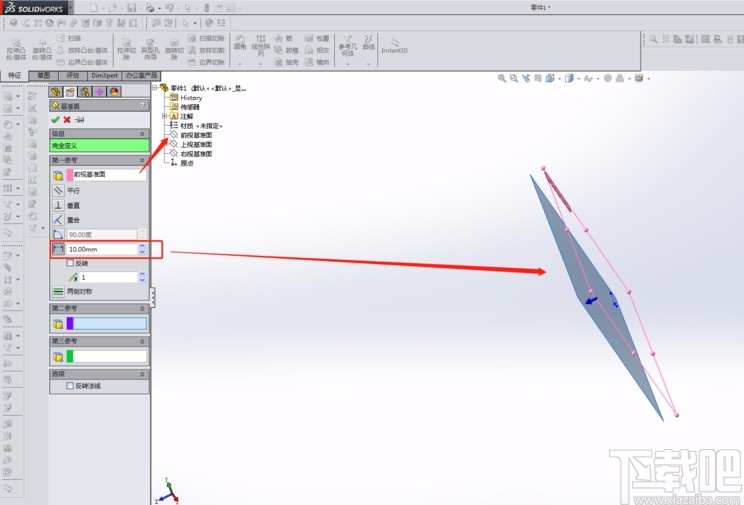Click the Hide/Show Items glasses icon
The height and width of the screenshot is (505, 744).
pos(588,78)
